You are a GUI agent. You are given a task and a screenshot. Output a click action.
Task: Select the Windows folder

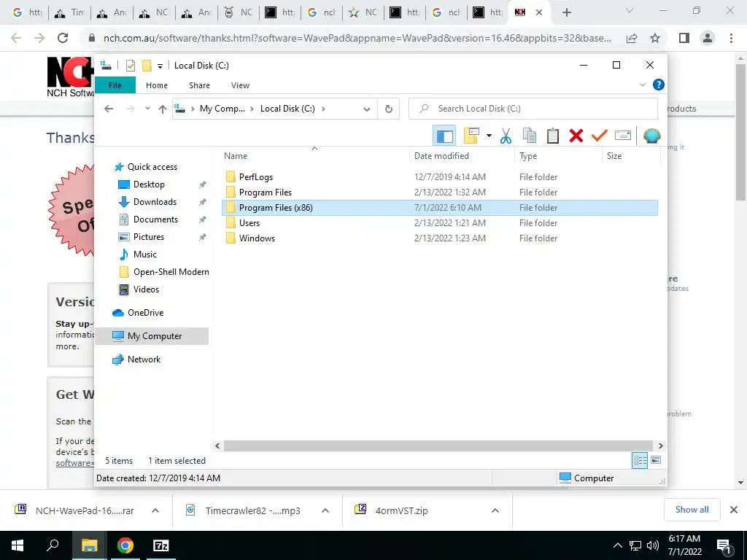tap(439, 238)
